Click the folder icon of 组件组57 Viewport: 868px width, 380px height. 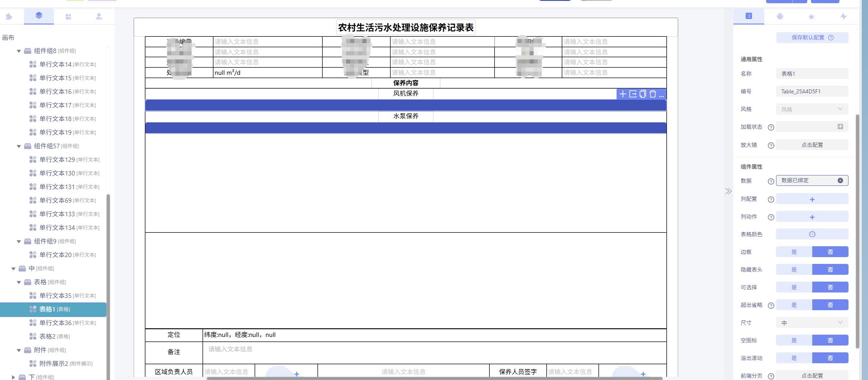[x=28, y=146]
